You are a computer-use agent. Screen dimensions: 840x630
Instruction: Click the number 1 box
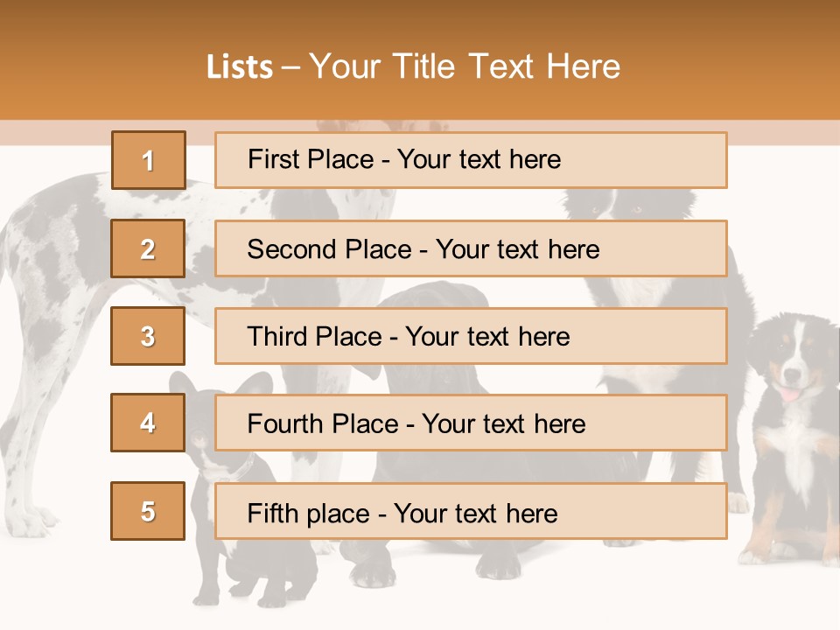tap(148, 160)
